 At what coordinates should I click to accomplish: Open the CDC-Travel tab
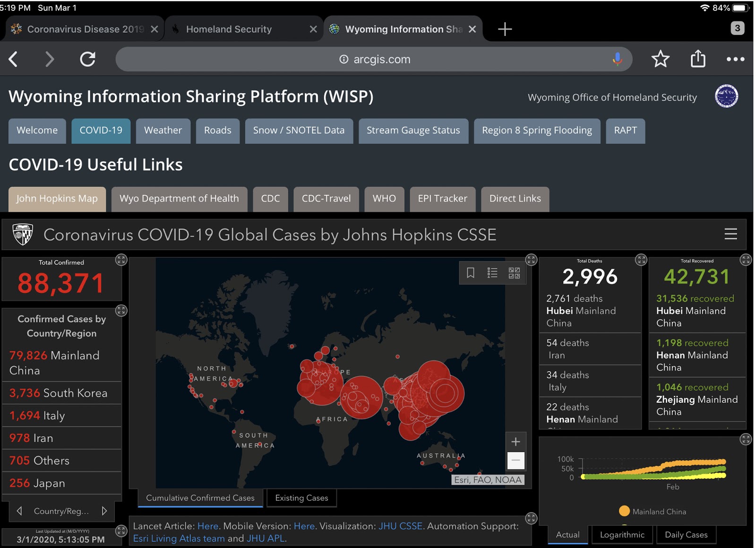(326, 199)
